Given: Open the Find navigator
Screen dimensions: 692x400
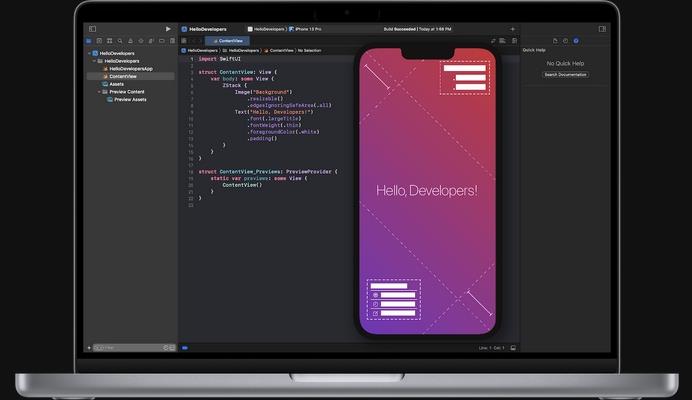Looking at the screenshot, I should coord(120,41).
